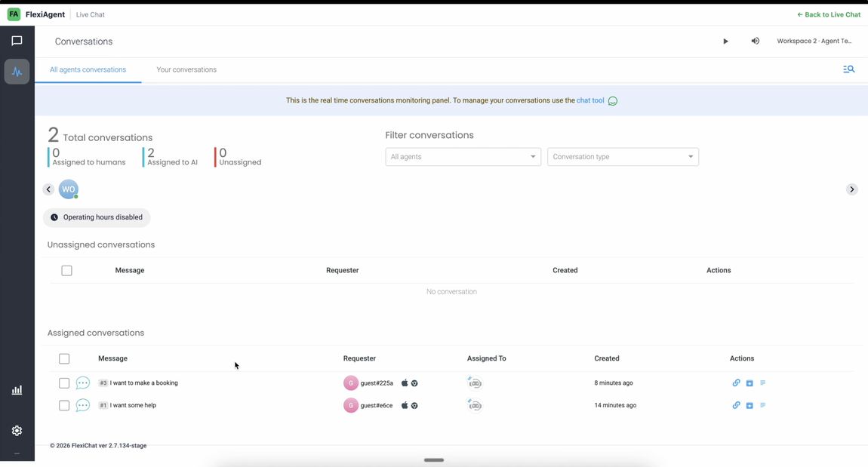Click the 'Operating hours disabled' chip
Screen dimensions: 868x467
point(97,217)
